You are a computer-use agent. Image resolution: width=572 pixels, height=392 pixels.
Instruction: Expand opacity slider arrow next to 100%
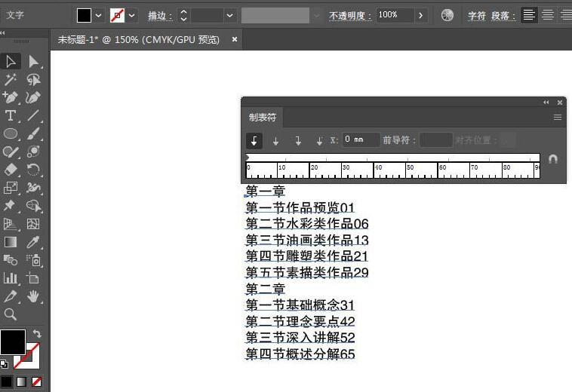(x=420, y=15)
